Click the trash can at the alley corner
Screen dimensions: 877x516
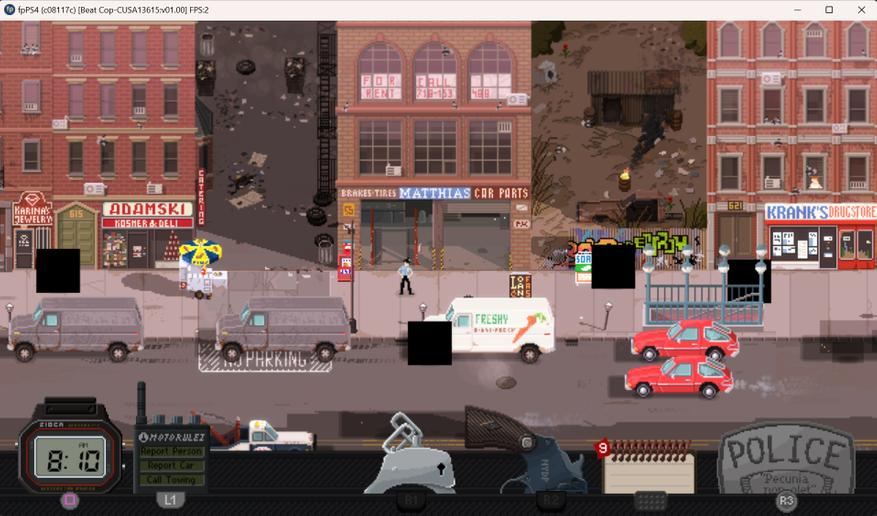(326, 250)
